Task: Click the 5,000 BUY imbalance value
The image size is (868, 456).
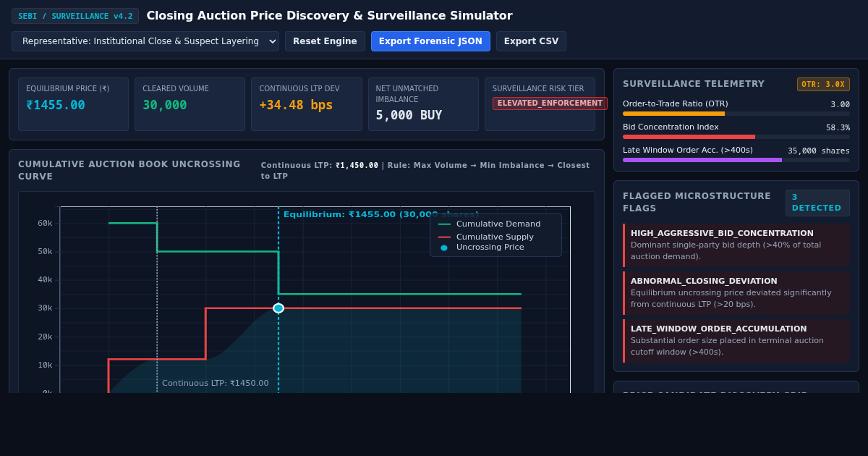Action: click(409, 115)
